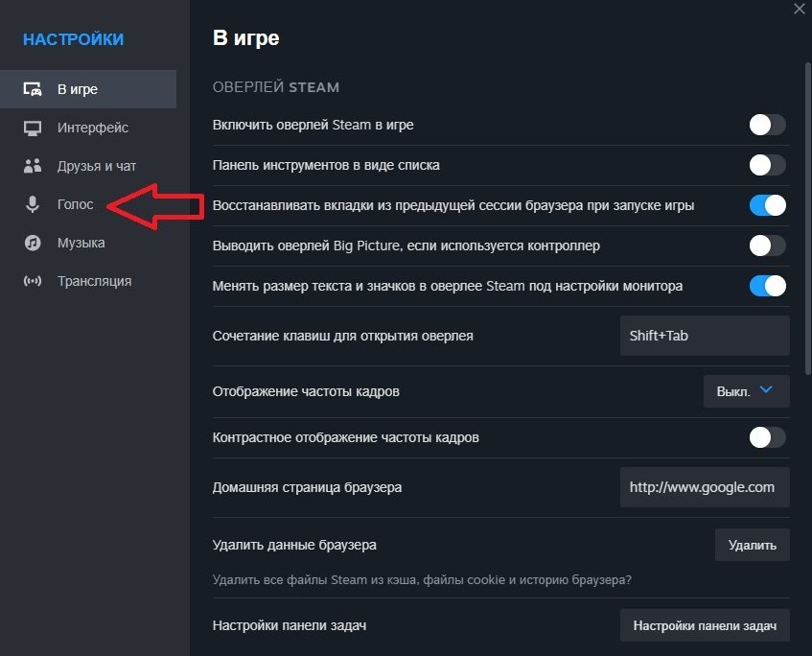Open the frame rate display dropdown showing Выкл.
This screenshot has width=812, height=656.
[x=746, y=391]
